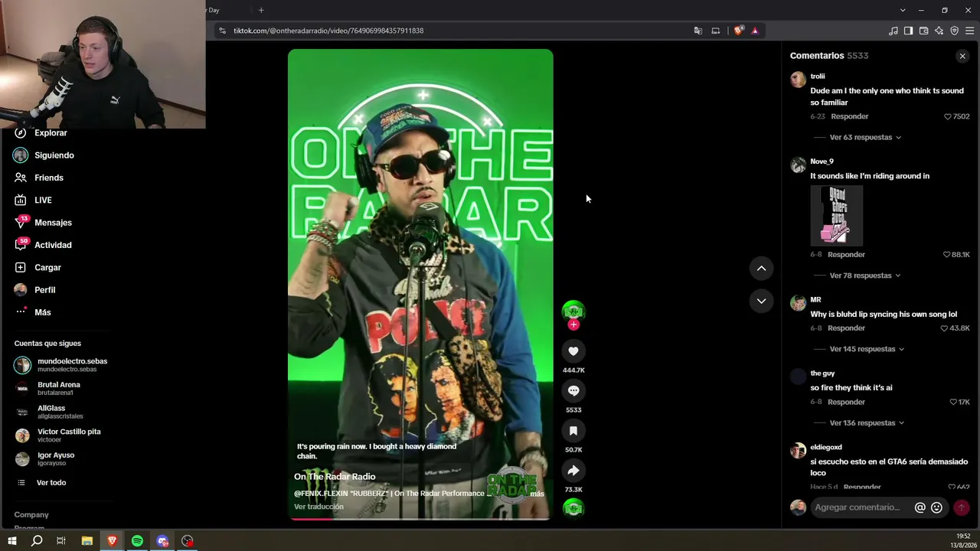Open the media control music note icon

[893, 31]
